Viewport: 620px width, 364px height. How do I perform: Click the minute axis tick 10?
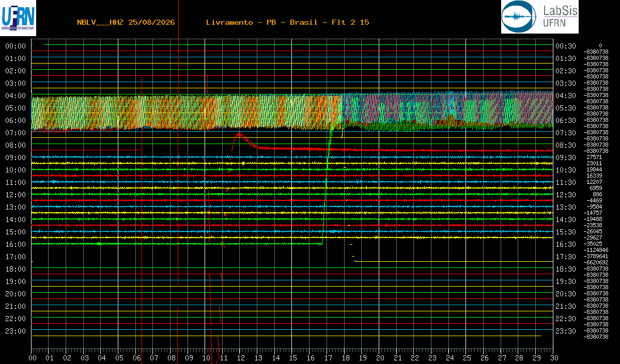coord(206,358)
